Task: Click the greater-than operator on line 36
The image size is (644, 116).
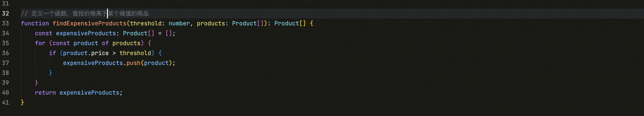Action: 114,53
